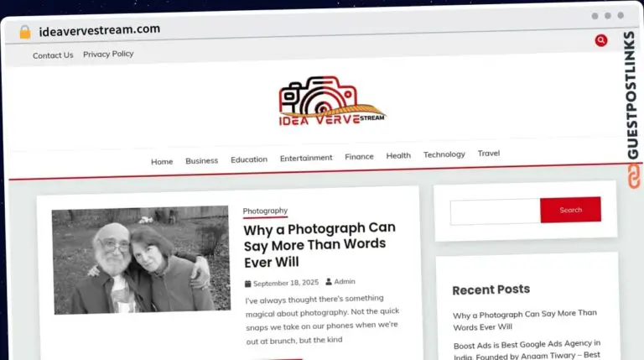Navigate to the Travel category
644x360 pixels.
(489, 154)
